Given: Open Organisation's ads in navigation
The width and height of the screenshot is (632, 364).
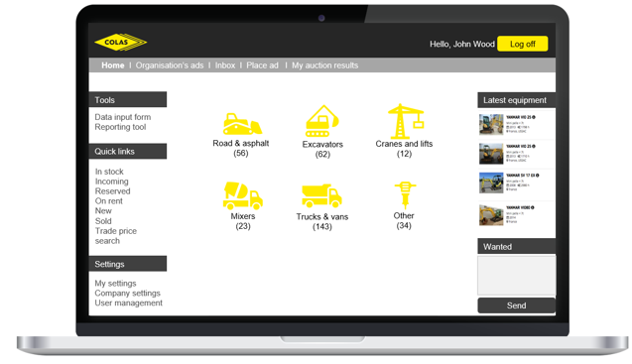Looking at the screenshot, I should pyautogui.click(x=170, y=65).
